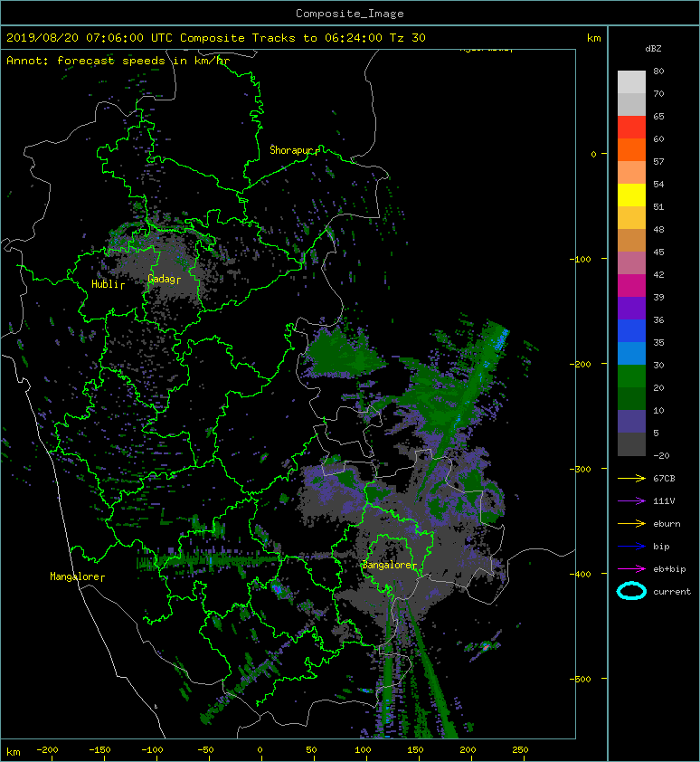Click the -400 label on vertical axis
This screenshot has height=762, width=700.
(x=580, y=574)
